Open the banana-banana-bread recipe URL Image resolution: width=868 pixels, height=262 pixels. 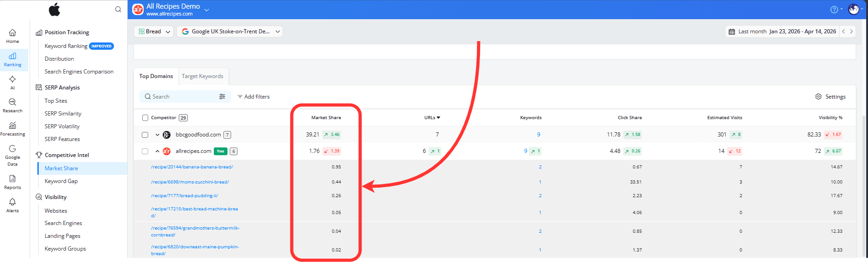click(192, 167)
